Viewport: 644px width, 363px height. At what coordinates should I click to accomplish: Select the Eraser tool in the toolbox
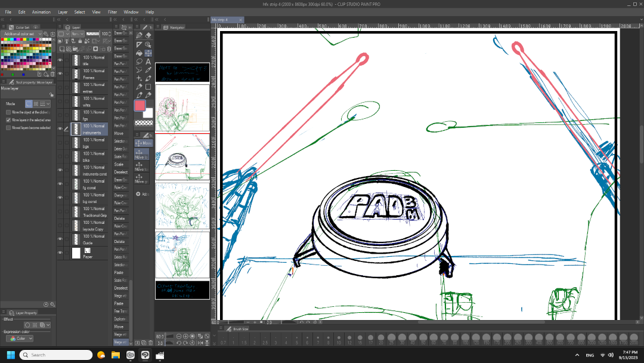coord(148,36)
